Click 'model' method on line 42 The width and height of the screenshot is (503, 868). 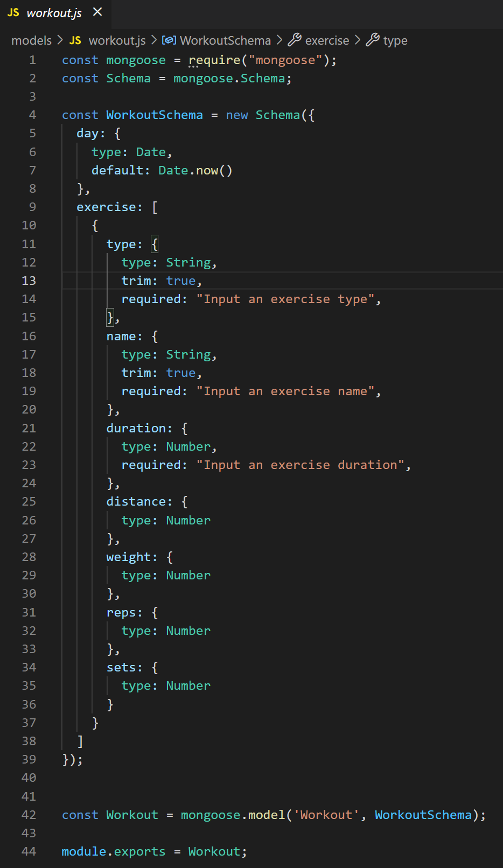point(267,815)
